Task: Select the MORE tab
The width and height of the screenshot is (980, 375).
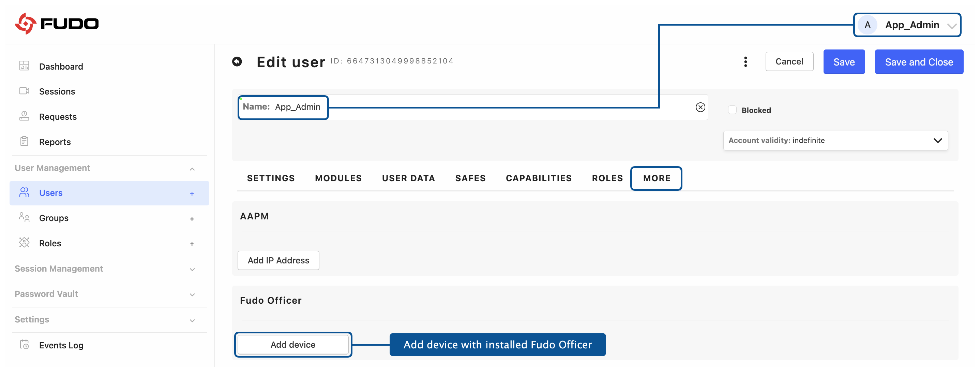Action: [x=657, y=178]
